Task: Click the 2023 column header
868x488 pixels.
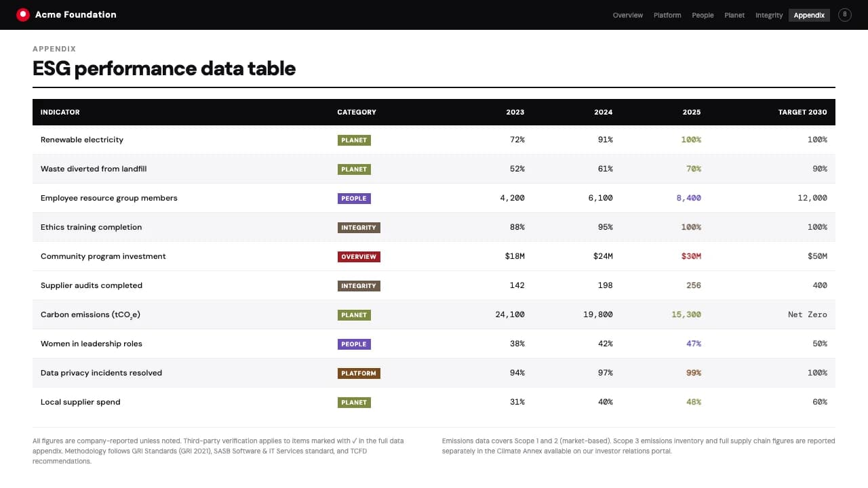Action: tap(515, 113)
